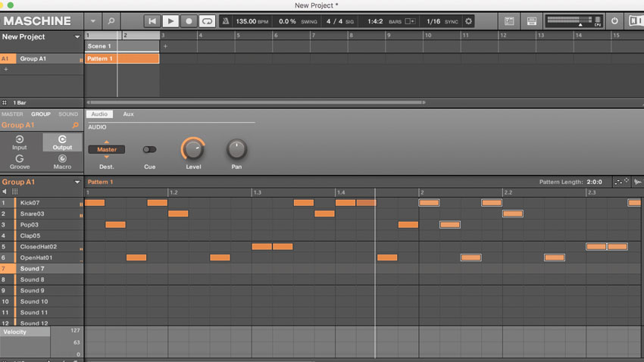Click the restart-to-beginning transport button
Screen dimensions: 644x362
tap(152, 21)
